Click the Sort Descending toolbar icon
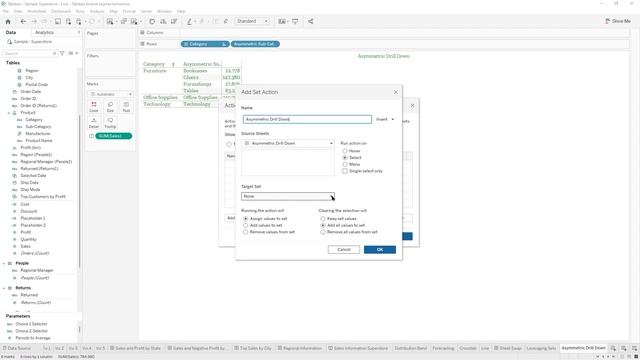The width and height of the screenshot is (640, 360). (174, 21)
